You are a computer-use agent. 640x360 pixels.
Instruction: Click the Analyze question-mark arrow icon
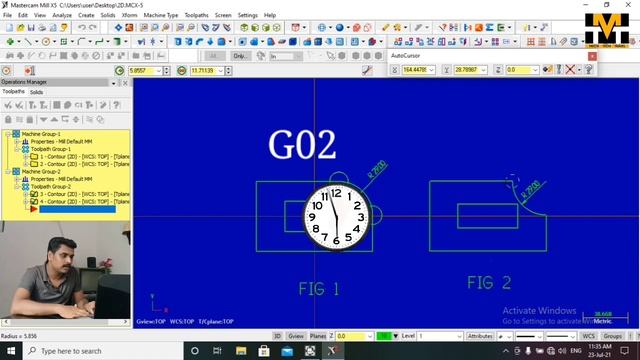pos(442,28)
